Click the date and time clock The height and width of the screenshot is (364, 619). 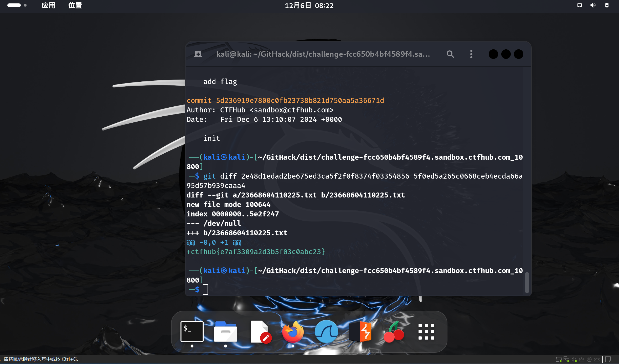pos(309,6)
